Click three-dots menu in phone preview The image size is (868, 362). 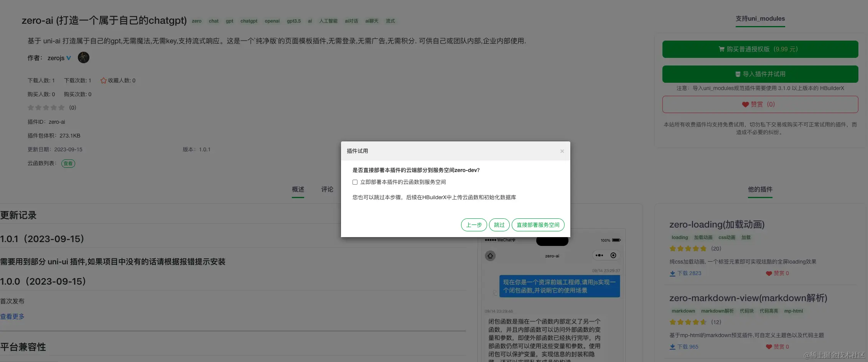tap(599, 256)
